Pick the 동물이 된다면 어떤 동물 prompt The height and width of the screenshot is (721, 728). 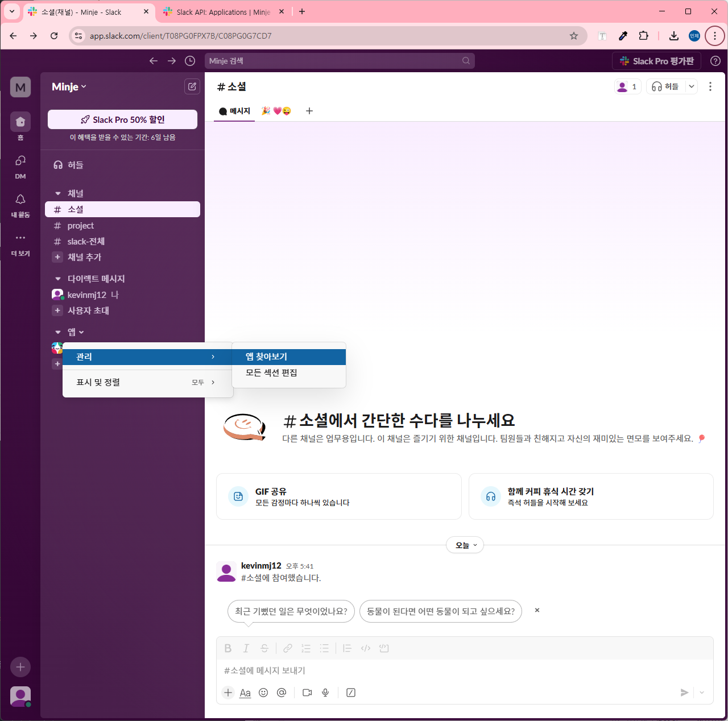coord(441,611)
